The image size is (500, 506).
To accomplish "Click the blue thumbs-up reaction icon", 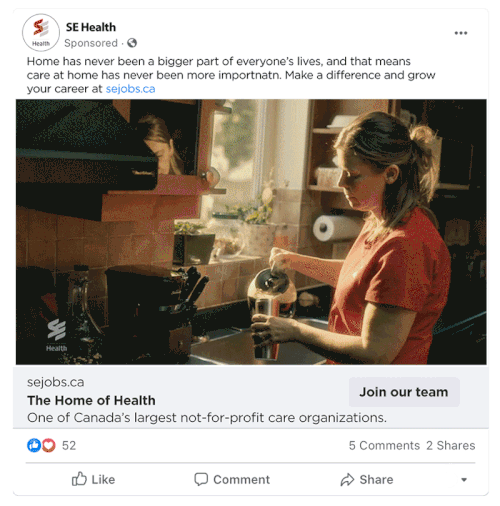I will pos(34,445).
